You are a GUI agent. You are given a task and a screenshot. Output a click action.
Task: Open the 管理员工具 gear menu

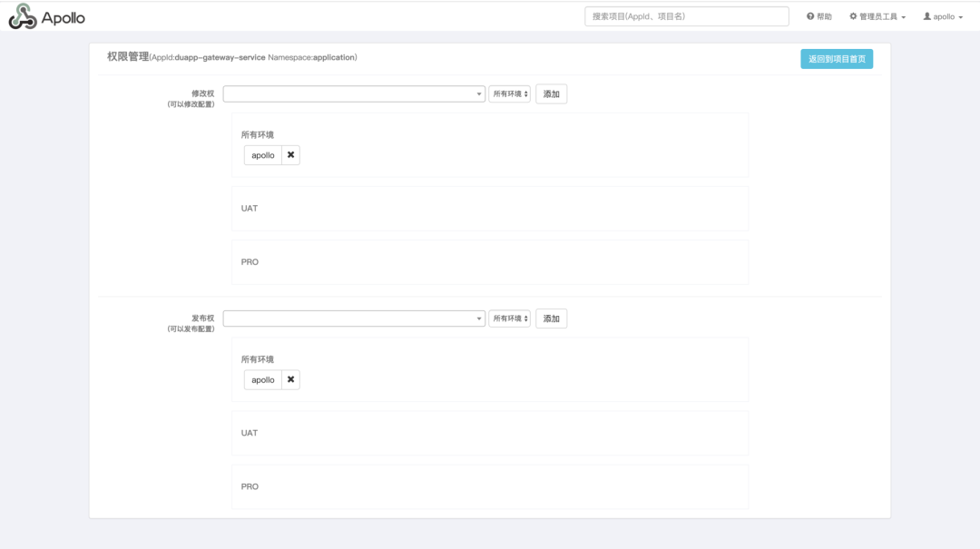pos(877,16)
